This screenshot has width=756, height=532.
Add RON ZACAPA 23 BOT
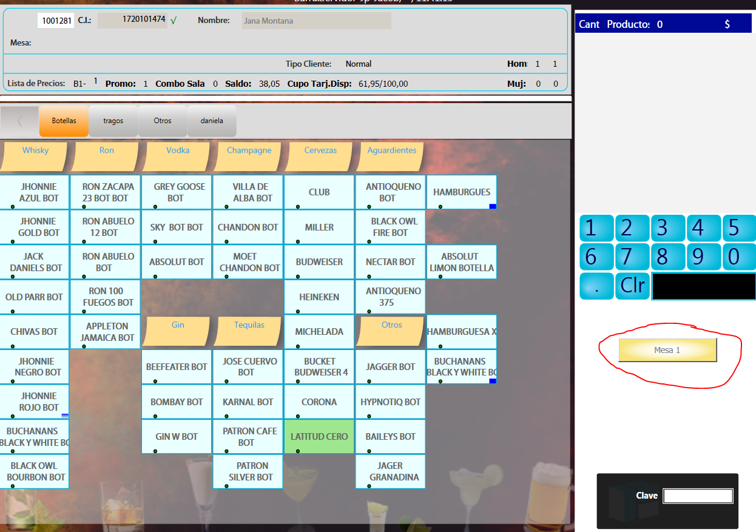106,192
